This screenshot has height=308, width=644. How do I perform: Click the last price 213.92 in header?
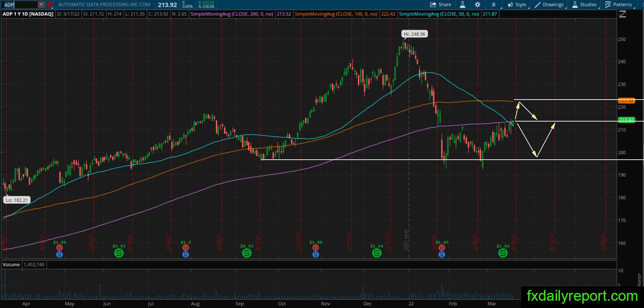pyautogui.click(x=168, y=5)
